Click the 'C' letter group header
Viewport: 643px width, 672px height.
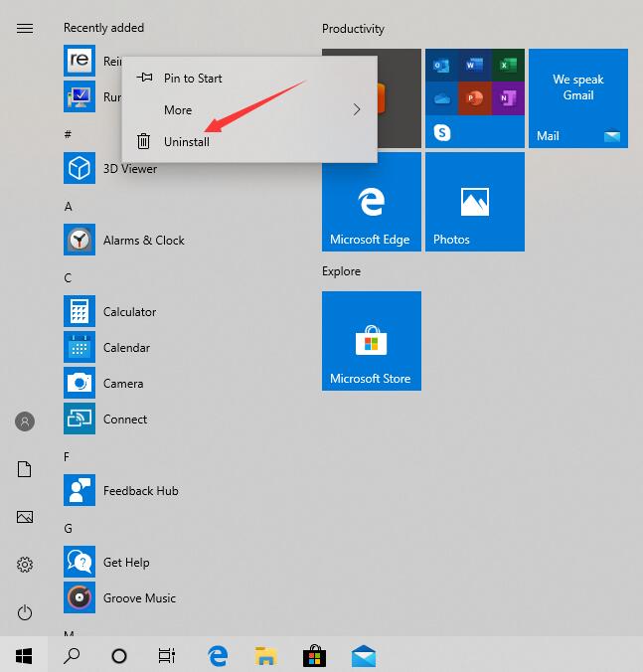click(x=68, y=278)
